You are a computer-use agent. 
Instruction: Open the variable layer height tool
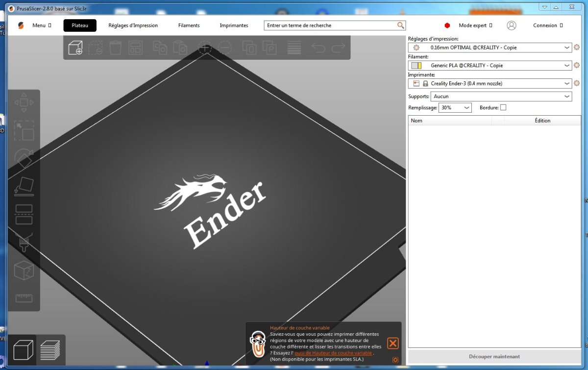click(294, 48)
